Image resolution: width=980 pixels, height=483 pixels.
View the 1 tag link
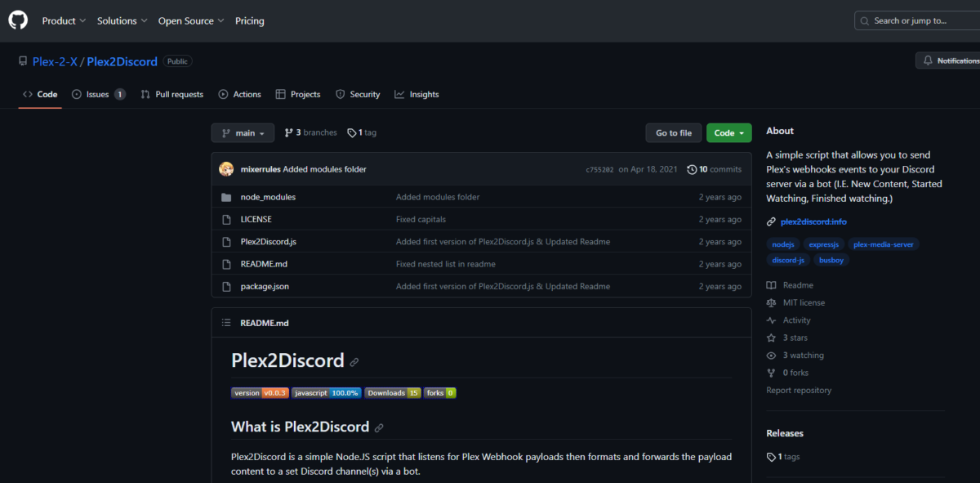(x=362, y=132)
